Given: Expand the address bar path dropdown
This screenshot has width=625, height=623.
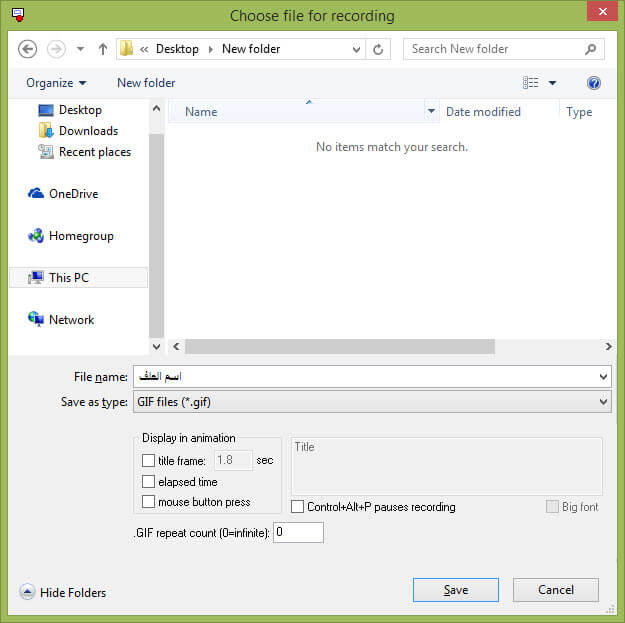Looking at the screenshot, I should point(356,49).
